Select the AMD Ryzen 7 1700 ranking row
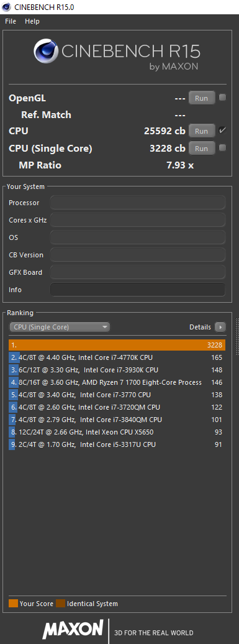Viewport: 239px width, 644px height. point(117,382)
